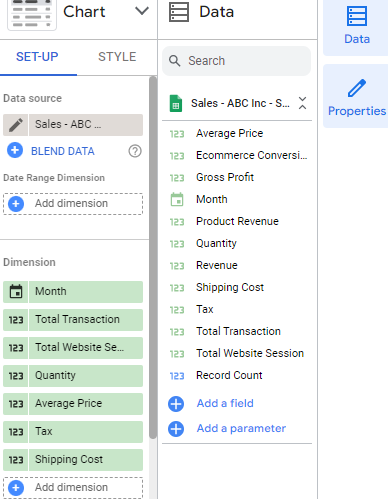Click the 123 type icon on Total Website Se... chip
The image size is (388, 499).
tap(16, 348)
